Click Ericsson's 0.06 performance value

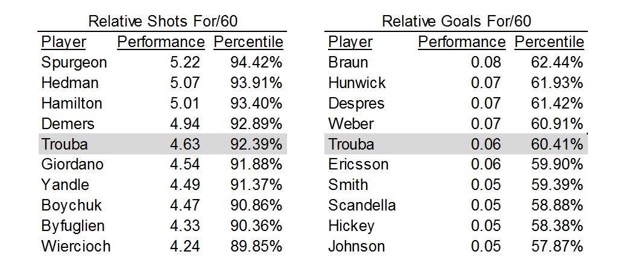coord(486,165)
